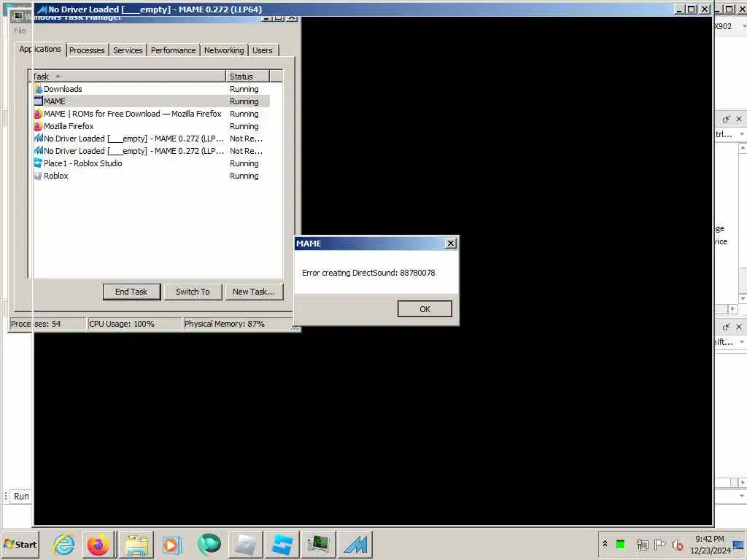Click MAME title bar logo icon
This screenshot has height=560, width=747.
[42, 9]
